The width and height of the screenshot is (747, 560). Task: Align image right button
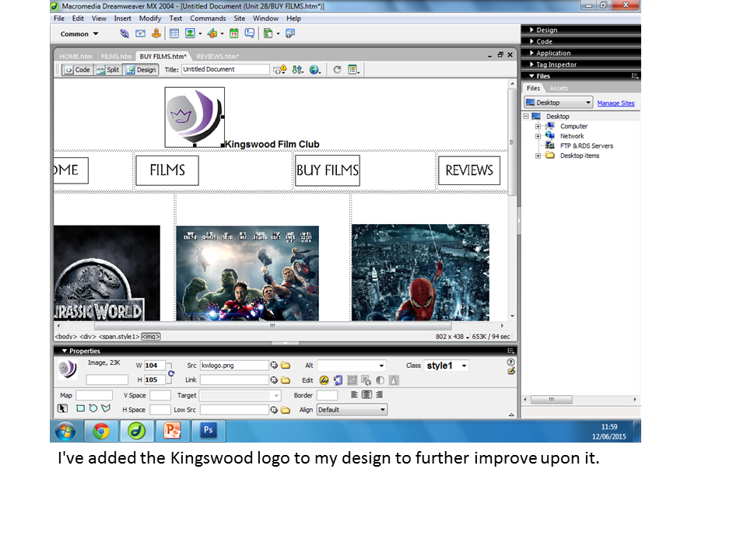tap(379, 395)
